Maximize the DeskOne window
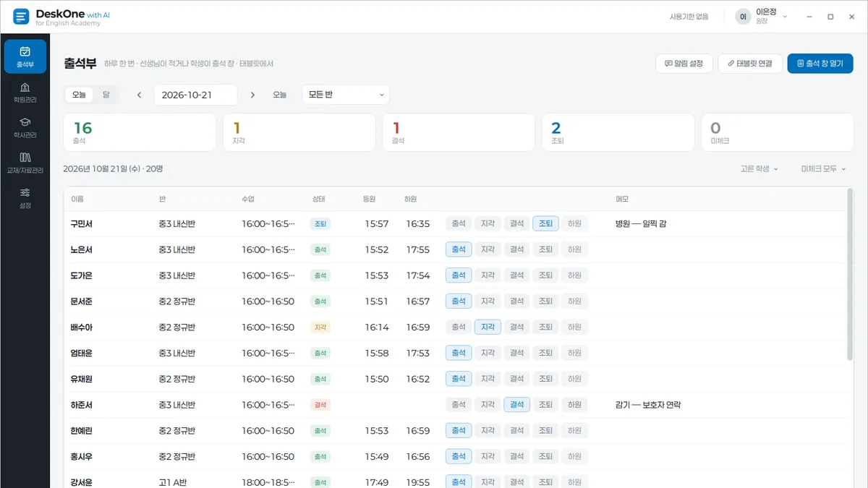This screenshot has width=868, height=488. pos(830,17)
